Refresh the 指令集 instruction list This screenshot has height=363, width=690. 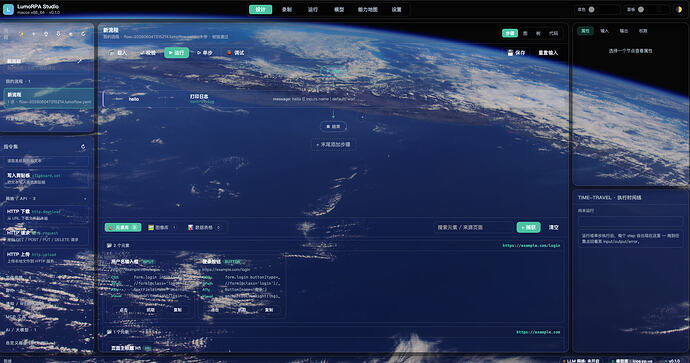(83, 147)
